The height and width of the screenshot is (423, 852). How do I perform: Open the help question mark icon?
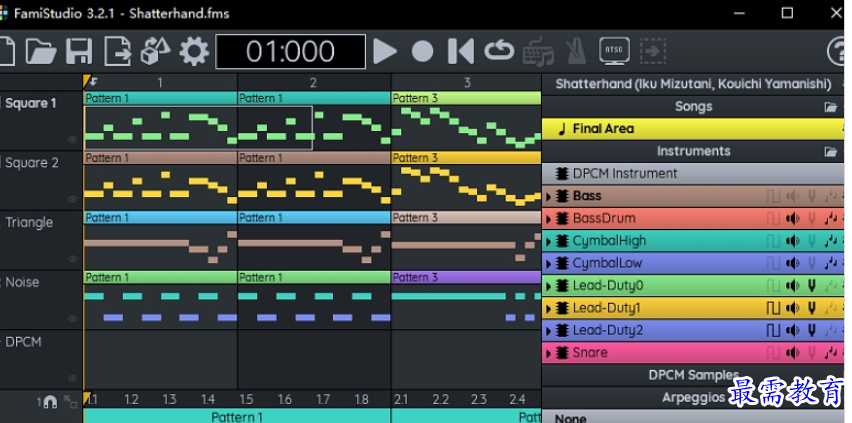(840, 52)
